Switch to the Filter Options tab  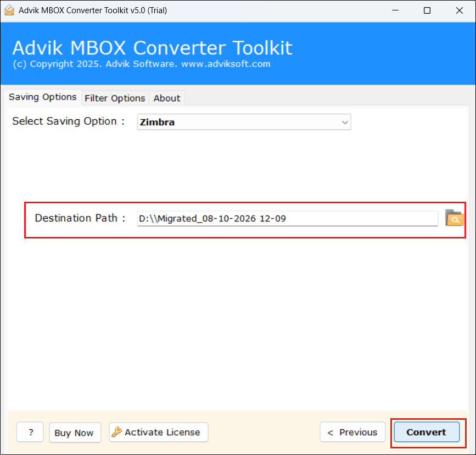(115, 98)
